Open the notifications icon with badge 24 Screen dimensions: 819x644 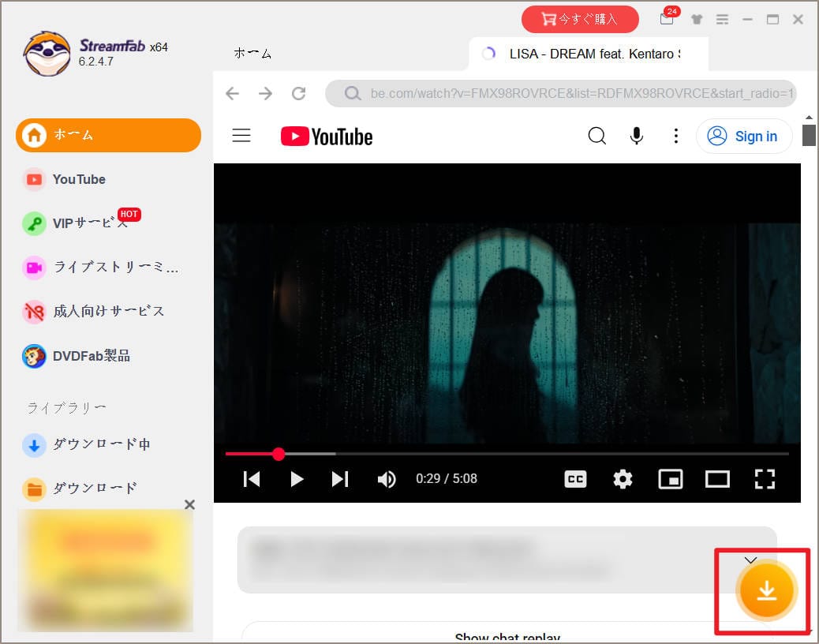pos(667,18)
